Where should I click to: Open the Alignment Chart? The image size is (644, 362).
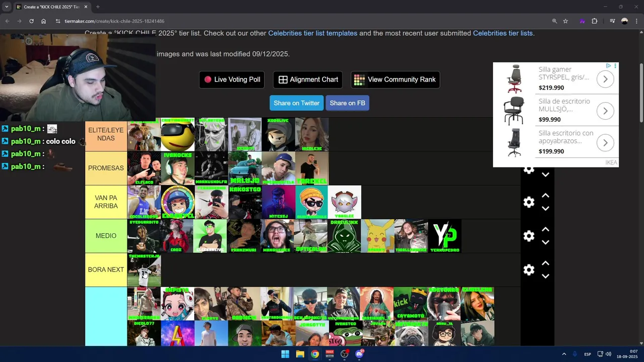click(308, 79)
